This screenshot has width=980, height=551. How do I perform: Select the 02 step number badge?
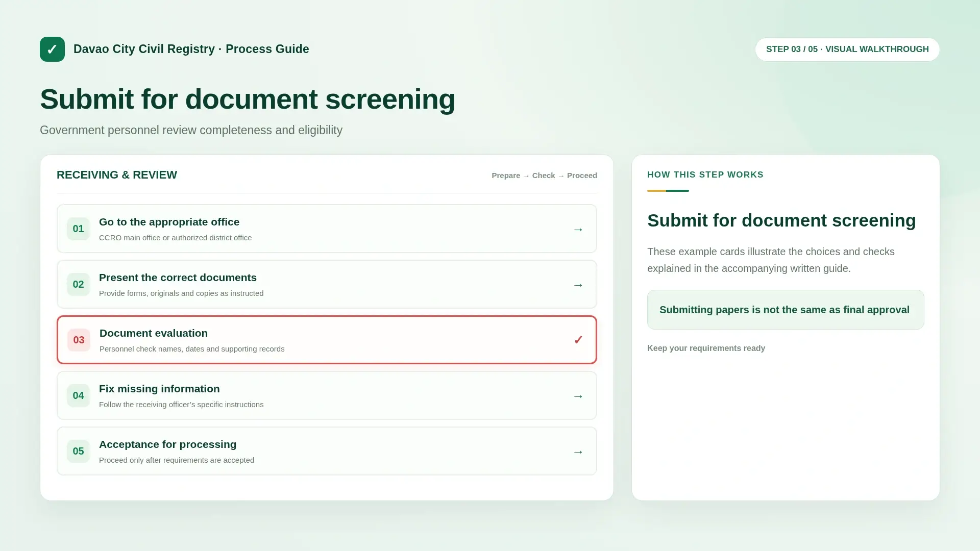coord(78,284)
